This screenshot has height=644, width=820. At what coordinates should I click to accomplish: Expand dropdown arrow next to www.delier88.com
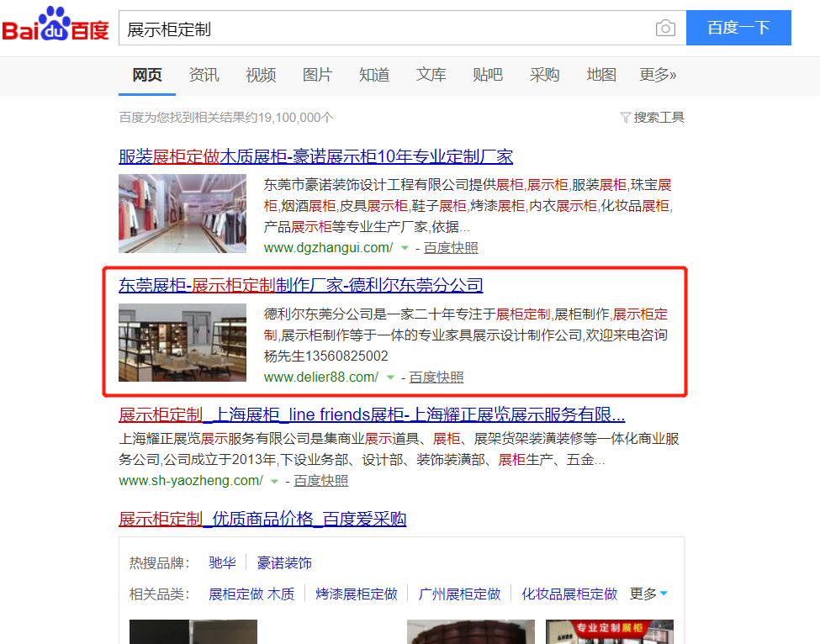[x=389, y=377]
